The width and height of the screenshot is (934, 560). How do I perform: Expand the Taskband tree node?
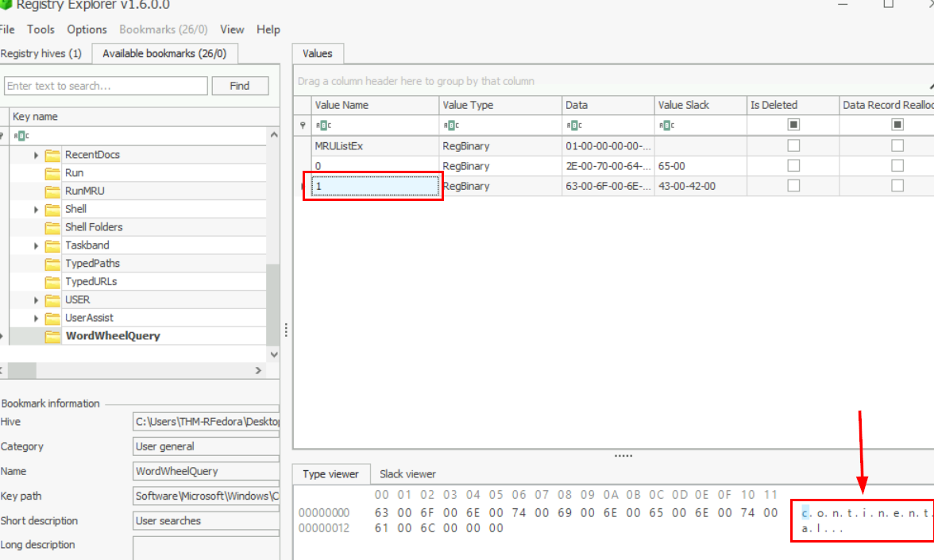click(x=37, y=245)
